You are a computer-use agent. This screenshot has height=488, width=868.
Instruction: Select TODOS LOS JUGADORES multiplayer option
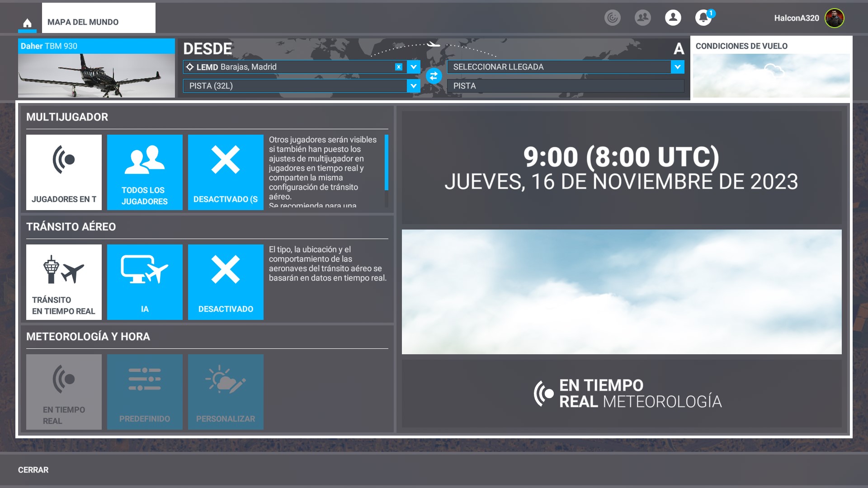point(145,172)
